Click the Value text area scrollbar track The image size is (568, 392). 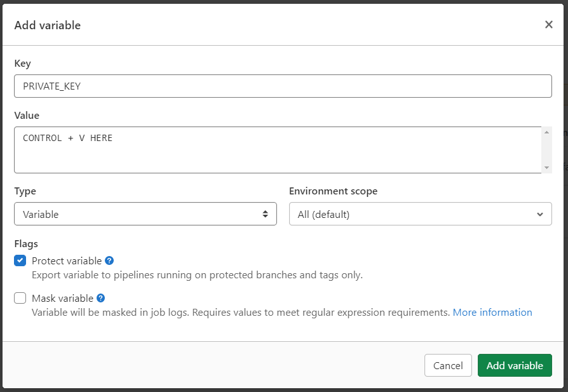click(546, 151)
